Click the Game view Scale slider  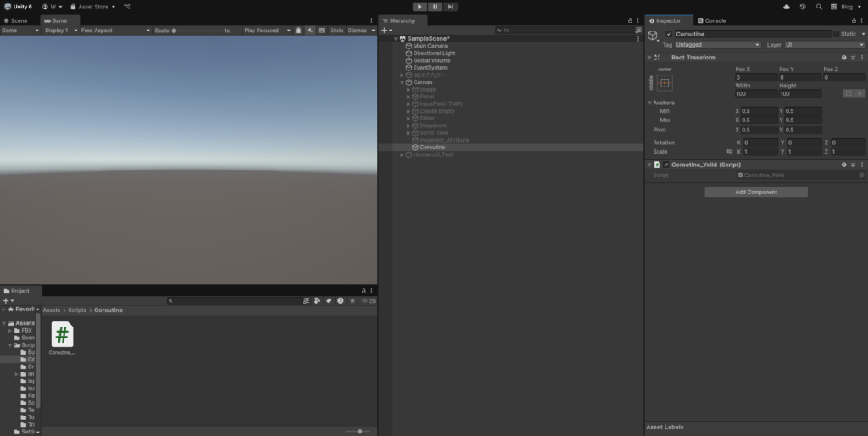point(197,31)
